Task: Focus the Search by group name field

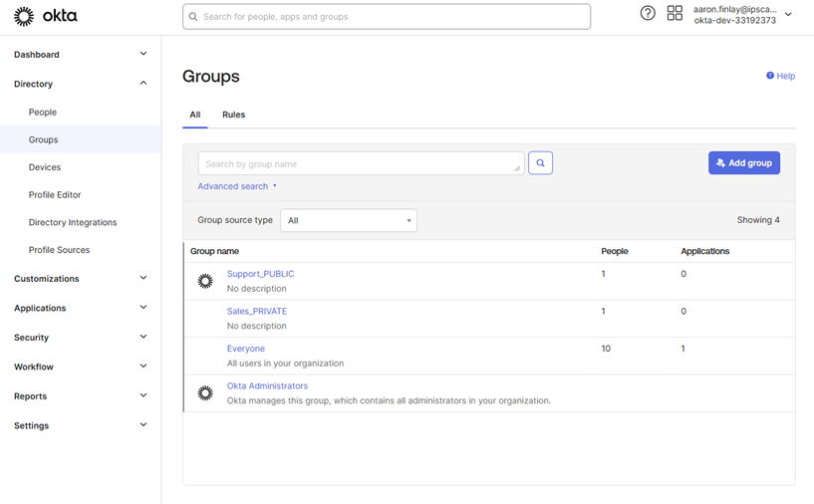Action: click(x=360, y=164)
